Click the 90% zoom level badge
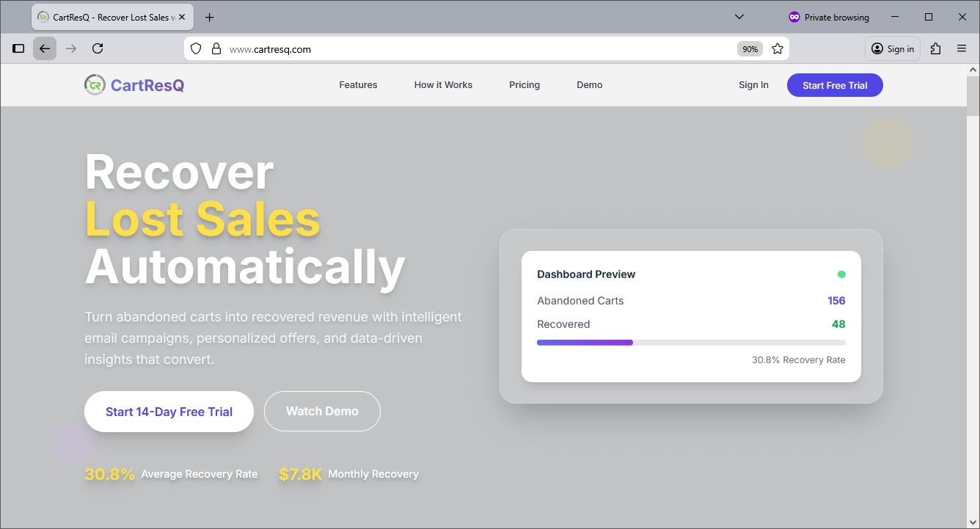Screen dimensions: 980x529 [x=750, y=49]
